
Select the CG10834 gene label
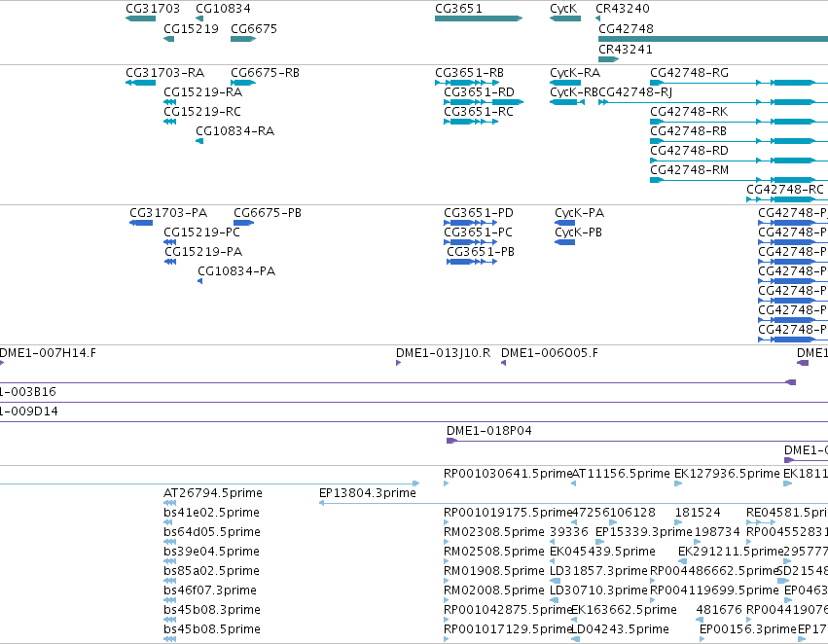(x=223, y=9)
